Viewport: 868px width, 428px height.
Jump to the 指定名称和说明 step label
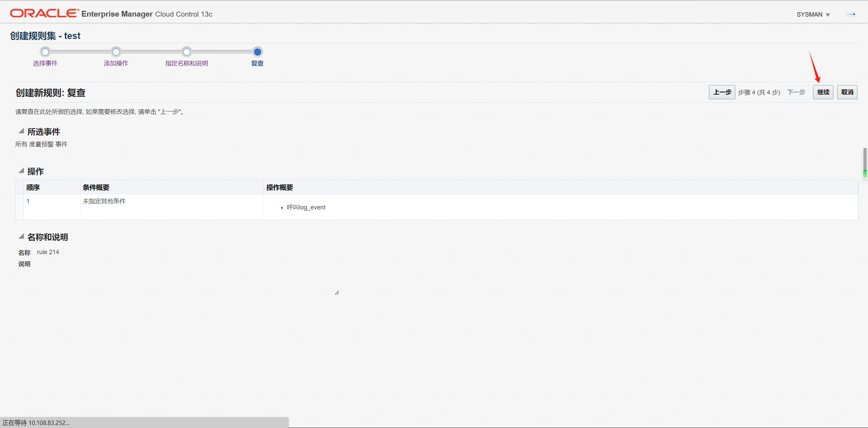[x=187, y=63]
